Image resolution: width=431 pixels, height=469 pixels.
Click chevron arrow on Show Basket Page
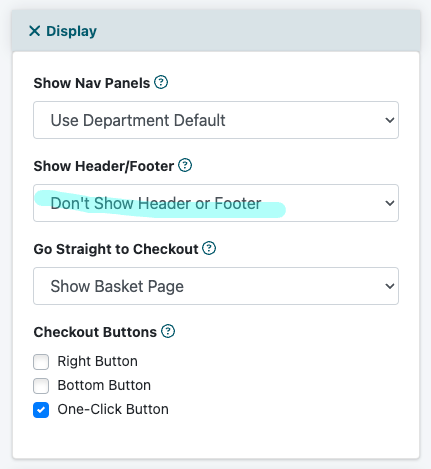pos(390,286)
